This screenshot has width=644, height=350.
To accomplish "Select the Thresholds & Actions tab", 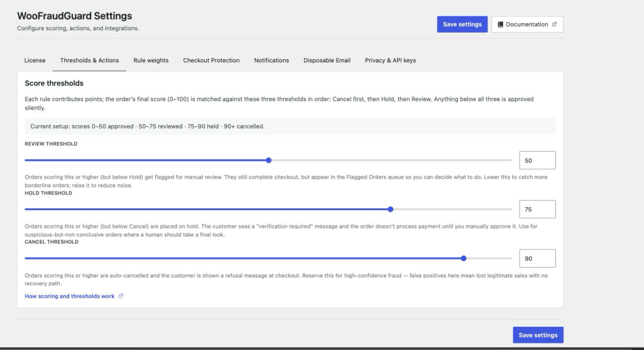I will (89, 60).
